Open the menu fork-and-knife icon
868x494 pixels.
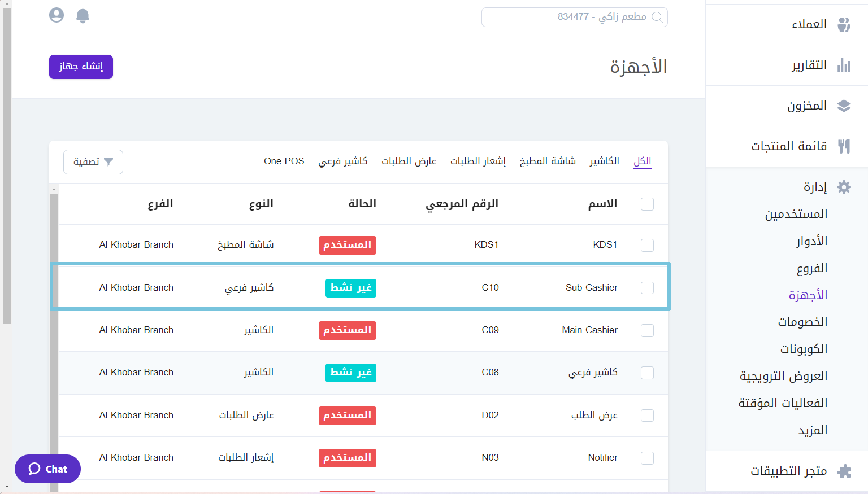pos(844,147)
